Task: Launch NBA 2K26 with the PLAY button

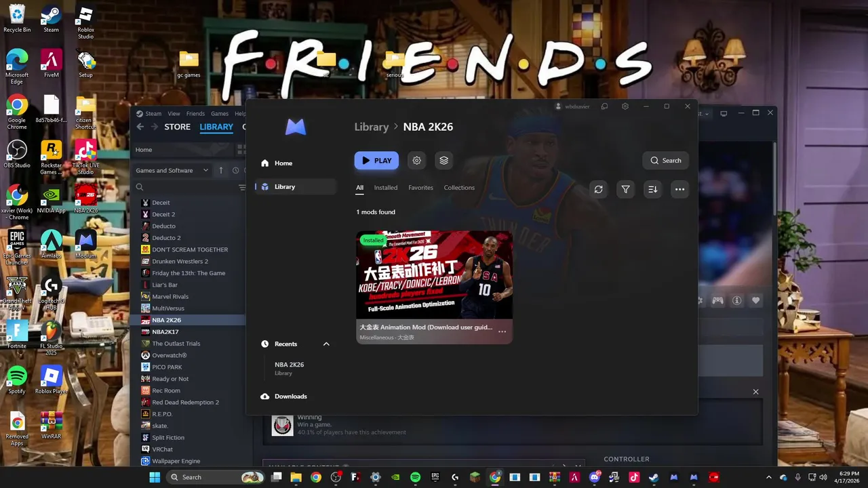Action: tap(376, 161)
